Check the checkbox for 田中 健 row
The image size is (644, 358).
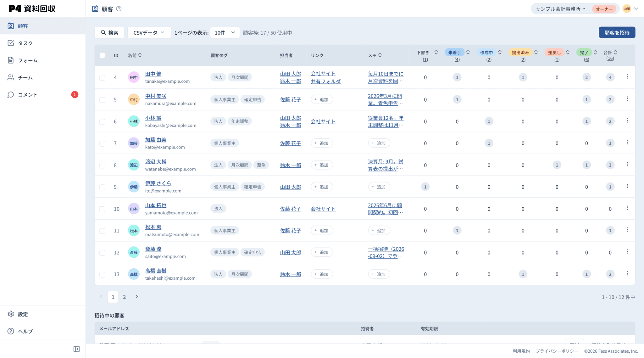click(x=103, y=78)
